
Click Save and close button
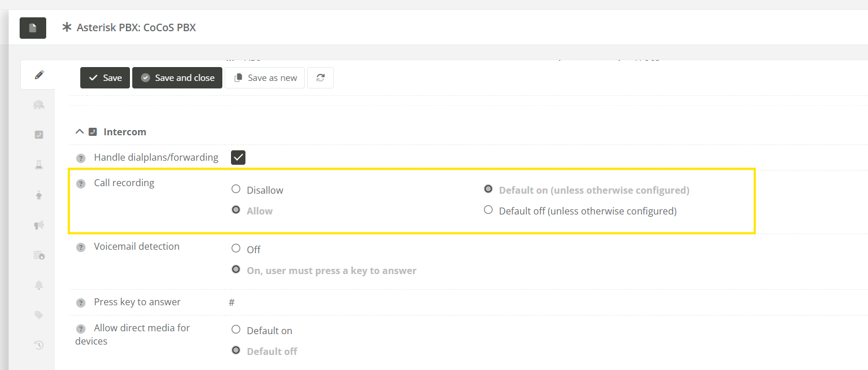pyautogui.click(x=177, y=78)
